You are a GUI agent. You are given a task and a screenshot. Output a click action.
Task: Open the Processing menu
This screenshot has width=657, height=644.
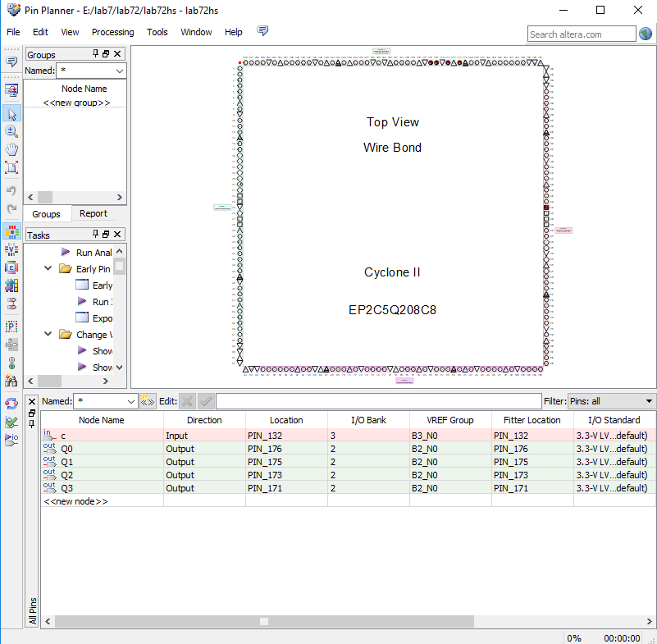[112, 32]
